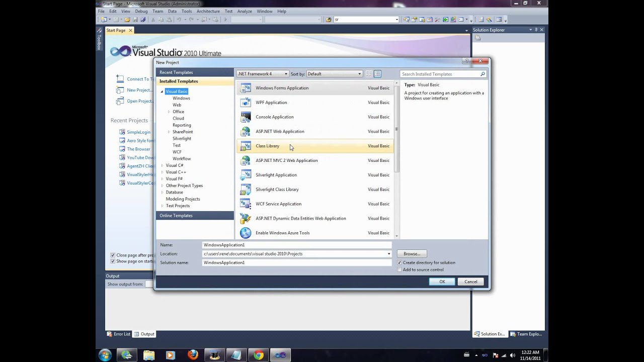
Task: Select the Console Application template
Action: coord(315,117)
